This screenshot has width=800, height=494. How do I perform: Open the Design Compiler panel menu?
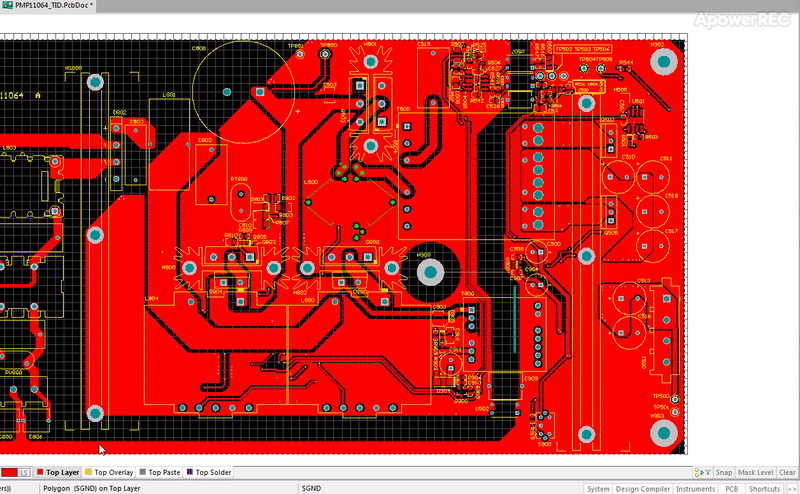point(642,489)
